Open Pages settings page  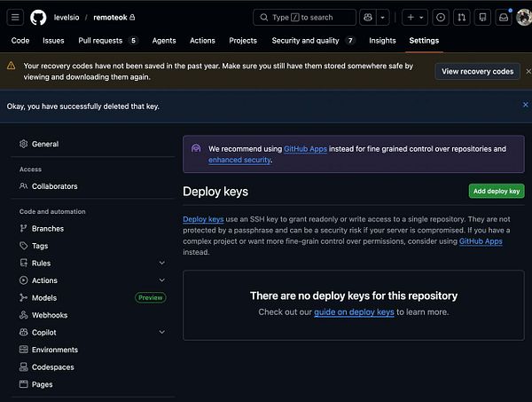click(42, 384)
